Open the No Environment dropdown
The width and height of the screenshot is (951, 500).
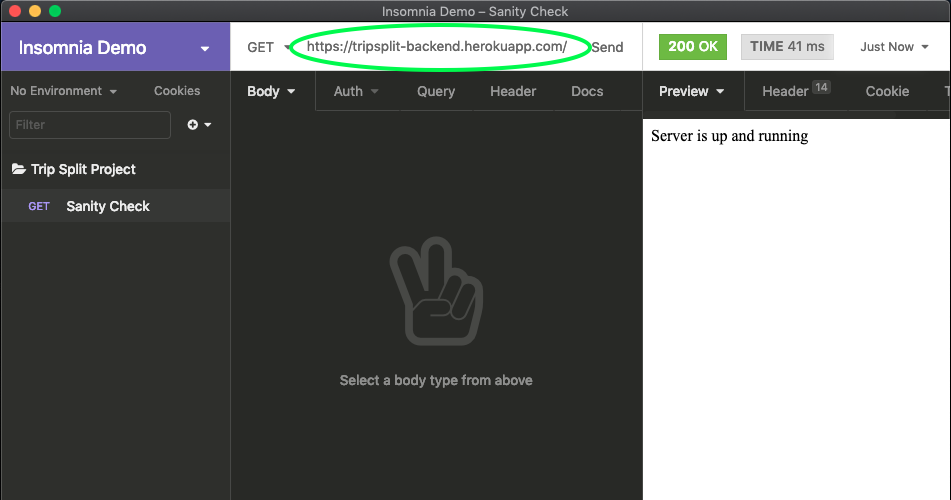[x=63, y=91]
